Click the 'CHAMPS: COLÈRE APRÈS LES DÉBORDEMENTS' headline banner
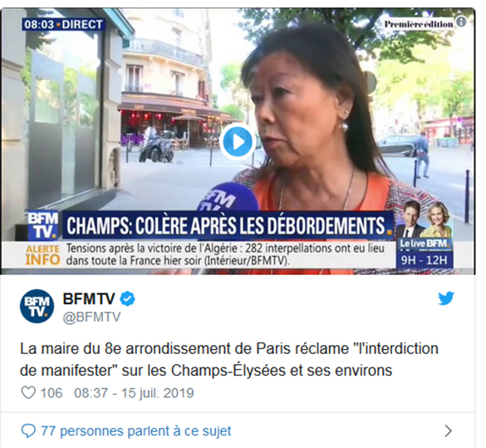Image resolution: width=486 pixels, height=448 pixels. (x=228, y=225)
